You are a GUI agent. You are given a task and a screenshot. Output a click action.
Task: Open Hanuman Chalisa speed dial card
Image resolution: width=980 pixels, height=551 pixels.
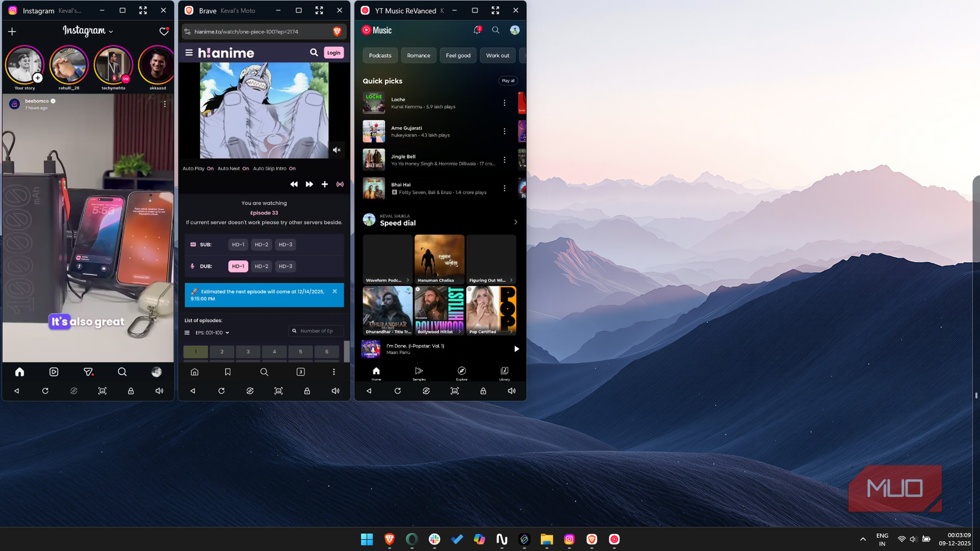pos(440,259)
